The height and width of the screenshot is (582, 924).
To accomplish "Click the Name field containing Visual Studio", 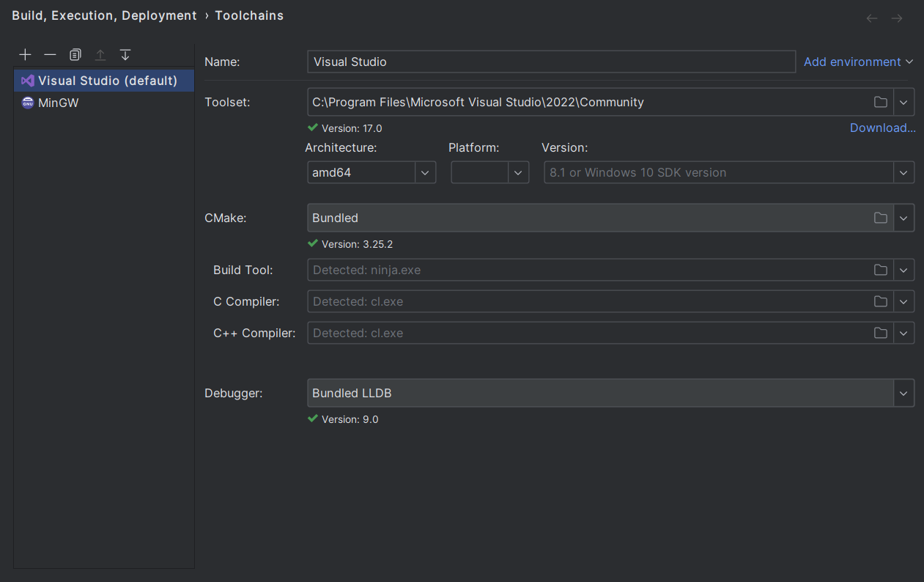I will [551, 62].
